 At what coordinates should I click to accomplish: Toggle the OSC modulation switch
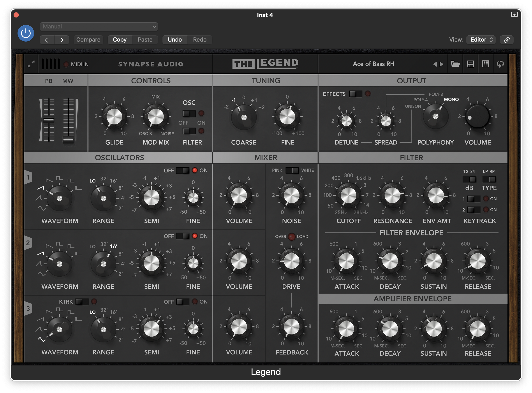189,114
